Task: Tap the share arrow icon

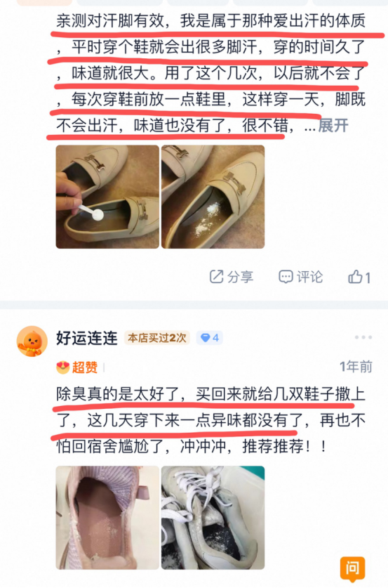Action: pyautogui.click(x=216, y=277)
